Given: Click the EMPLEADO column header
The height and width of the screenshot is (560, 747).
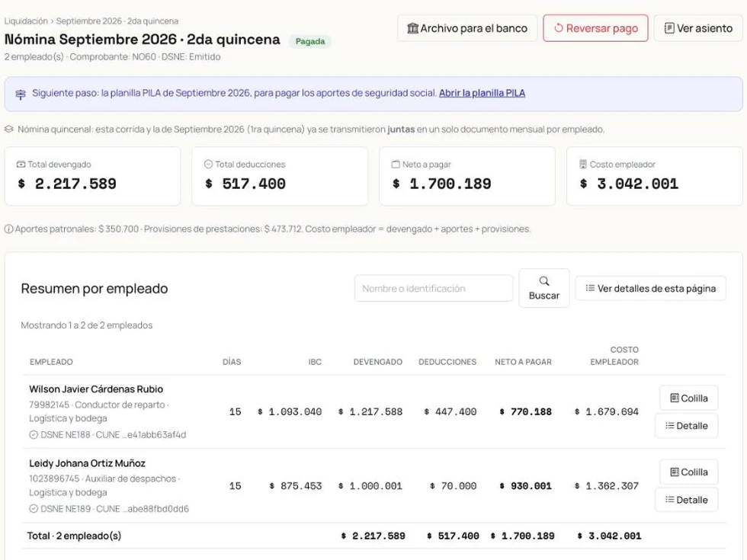Looking at the screenshot, I should point(51,362).
